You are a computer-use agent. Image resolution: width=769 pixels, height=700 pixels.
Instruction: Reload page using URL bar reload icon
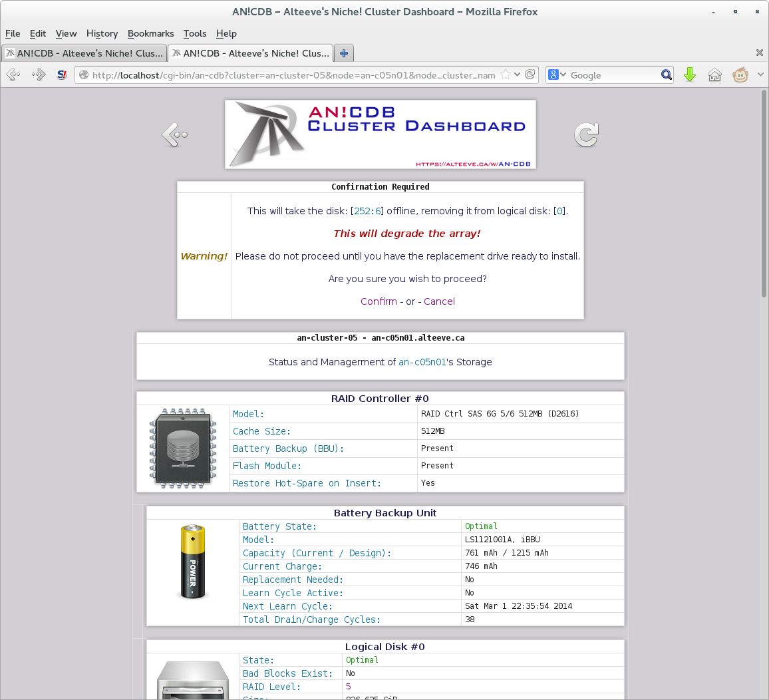point(530,75)
